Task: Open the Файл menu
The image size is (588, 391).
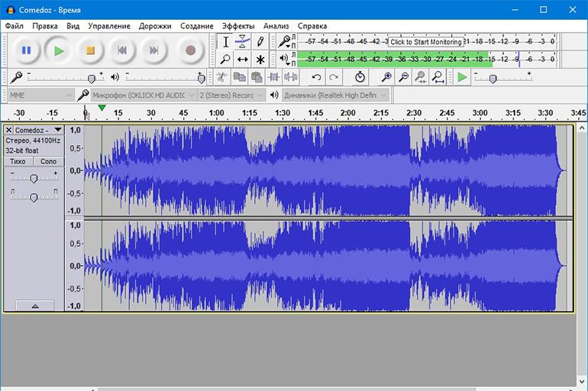Action: (15, 26)
